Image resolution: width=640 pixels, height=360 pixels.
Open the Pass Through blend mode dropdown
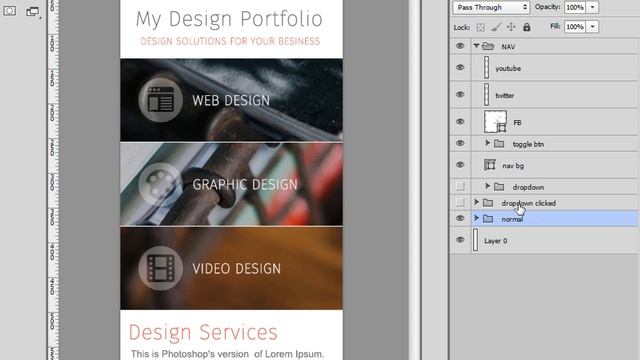491,7
